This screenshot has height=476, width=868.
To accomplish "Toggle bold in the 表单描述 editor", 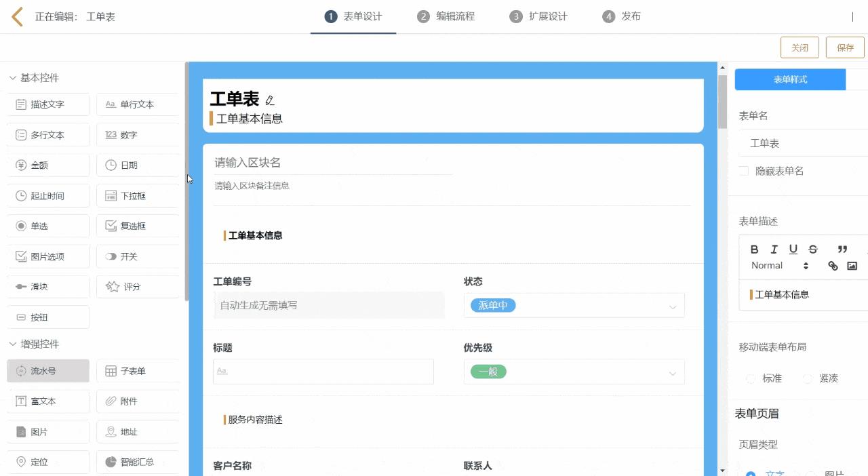I will tap(754, 250).
